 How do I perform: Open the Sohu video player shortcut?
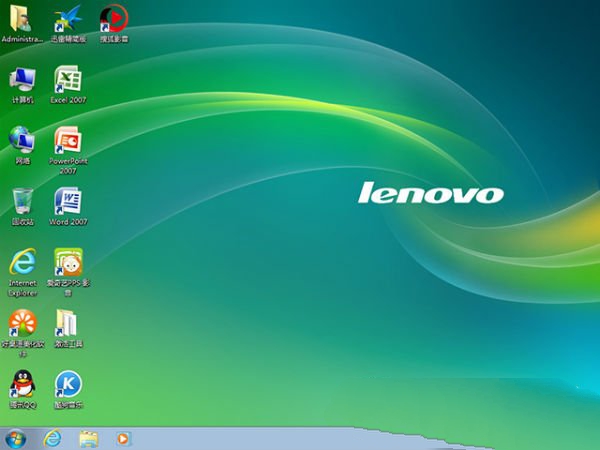coord(113,18)
